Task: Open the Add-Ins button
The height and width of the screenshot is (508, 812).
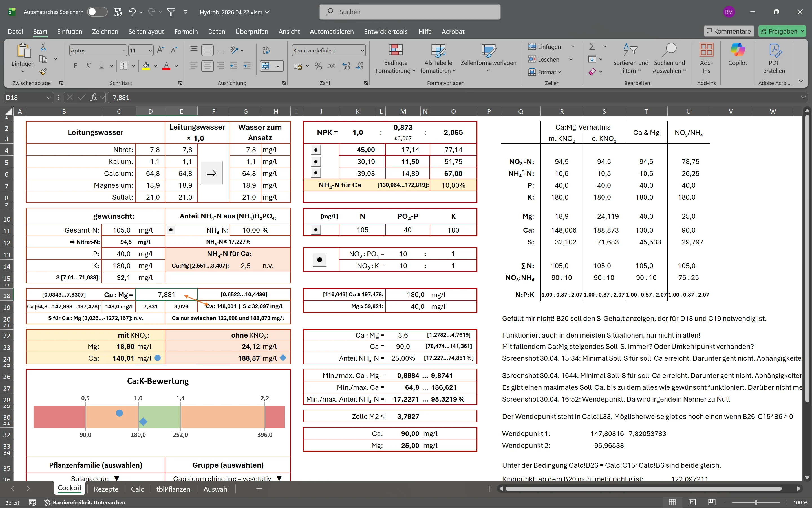Action: (x=706, y=58)
